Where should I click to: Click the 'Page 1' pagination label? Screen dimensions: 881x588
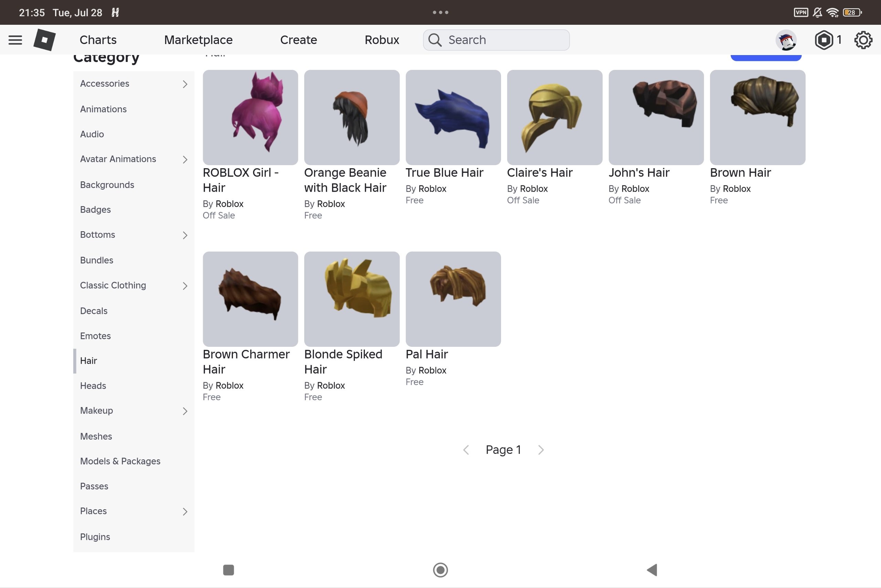503,450
